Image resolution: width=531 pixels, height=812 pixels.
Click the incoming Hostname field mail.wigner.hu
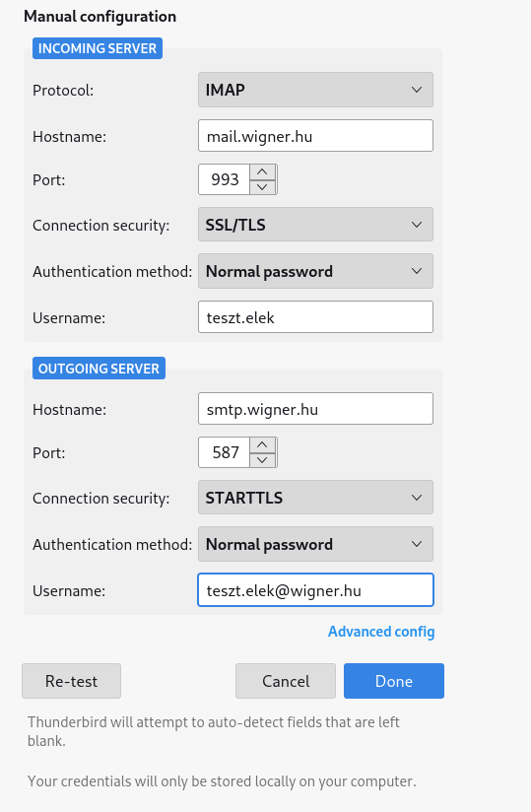[x=315, y=136]
